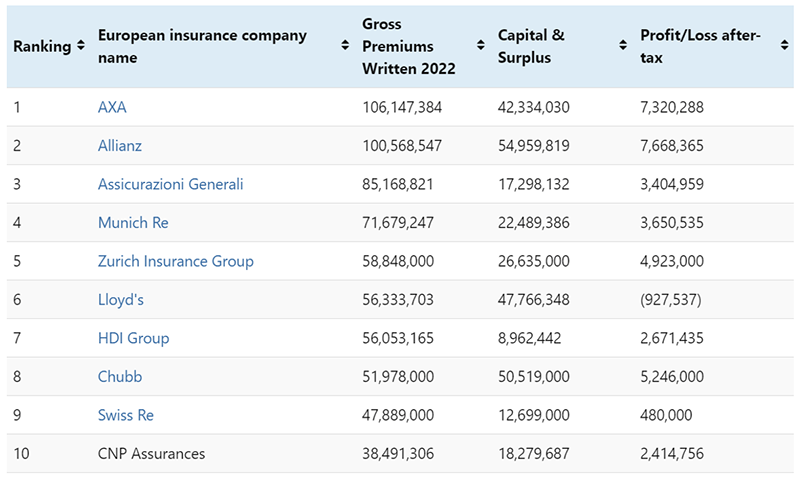
Task: Select Allianz premium value 100,568,547
Action: [402, 145]
